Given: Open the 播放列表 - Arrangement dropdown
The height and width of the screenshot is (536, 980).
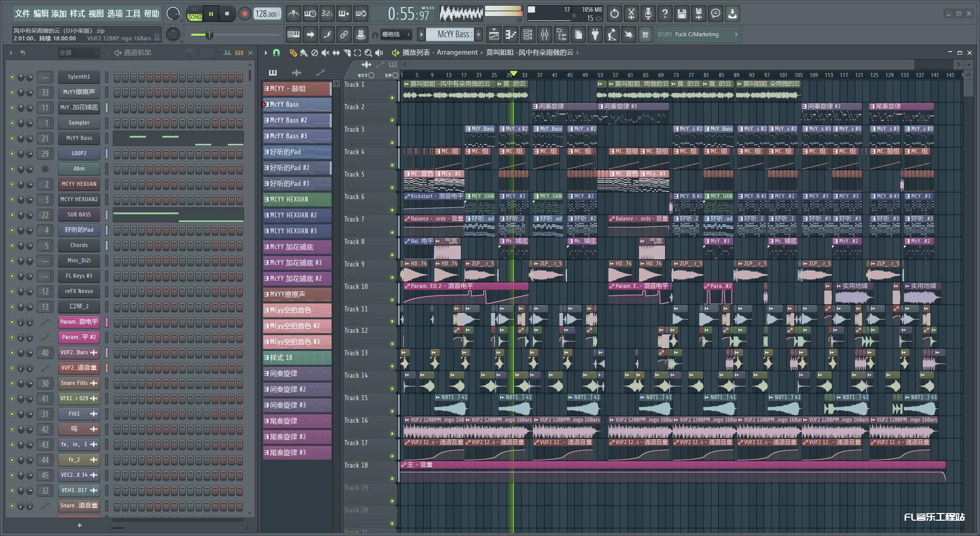Looking at the screenshot, I should click(440, 53).
